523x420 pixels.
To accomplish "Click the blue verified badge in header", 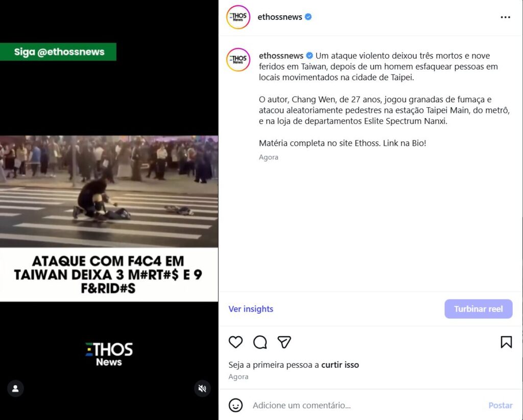I will 308,17.
